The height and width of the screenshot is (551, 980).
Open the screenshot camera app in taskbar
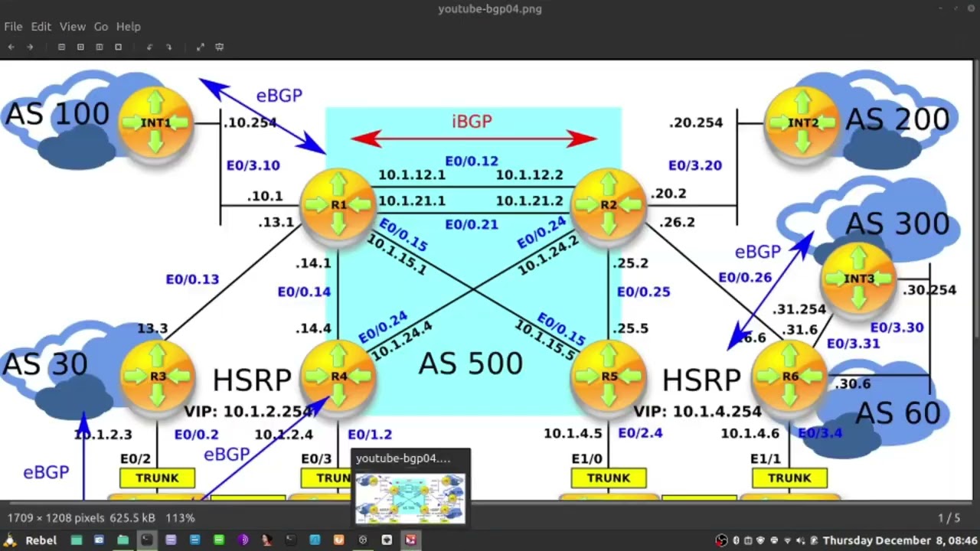pos(99,540)
